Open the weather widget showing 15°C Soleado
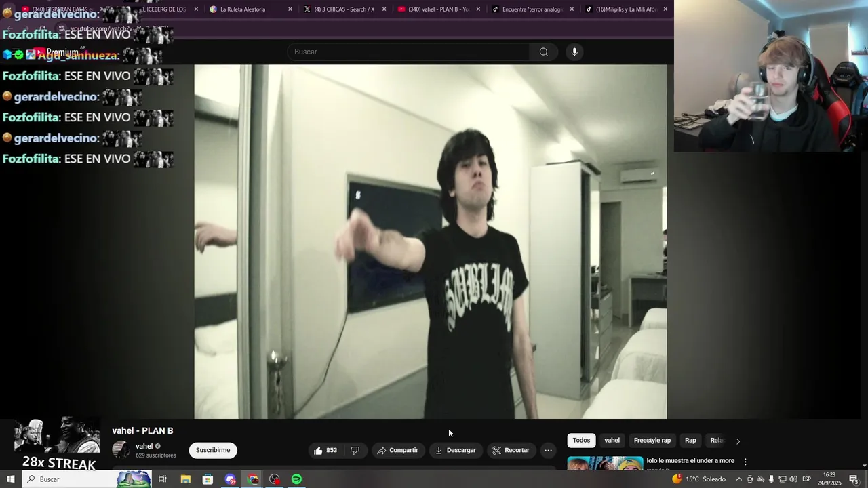 pyautogui.click(x=698, y=479)
